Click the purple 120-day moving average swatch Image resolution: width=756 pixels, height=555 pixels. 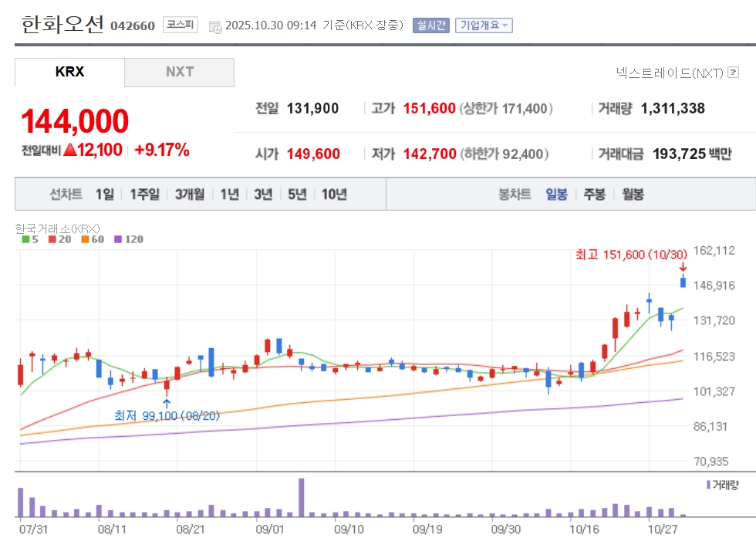pos(118,239)
